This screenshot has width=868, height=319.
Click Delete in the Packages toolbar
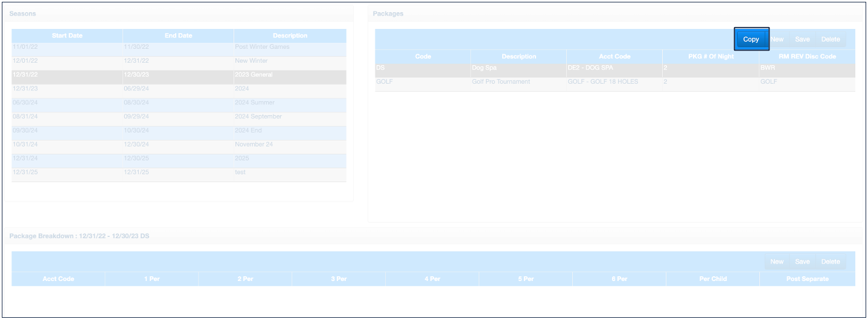(830, 39)
